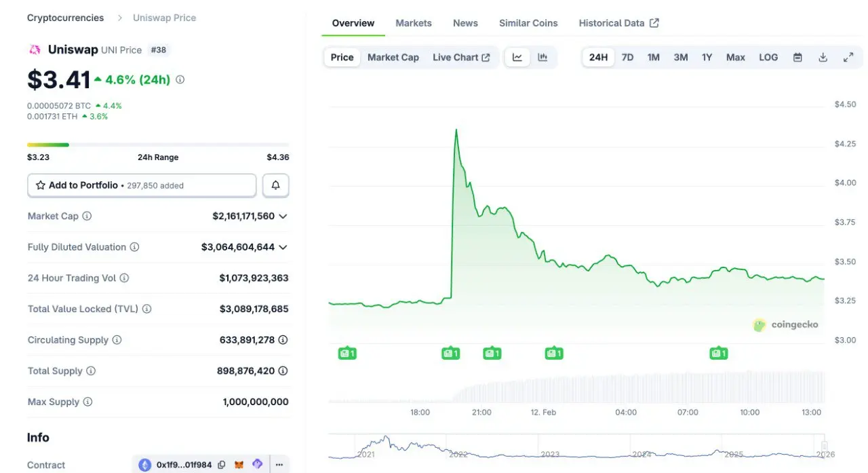
Task: Expand Fully Diluted Valuation chevron
Action: [x=283, y=247]
